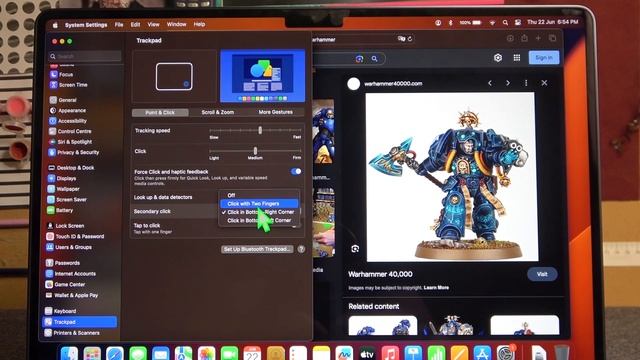
Task: Choose Click with Two Fingers option
Action: coord(260,204)
